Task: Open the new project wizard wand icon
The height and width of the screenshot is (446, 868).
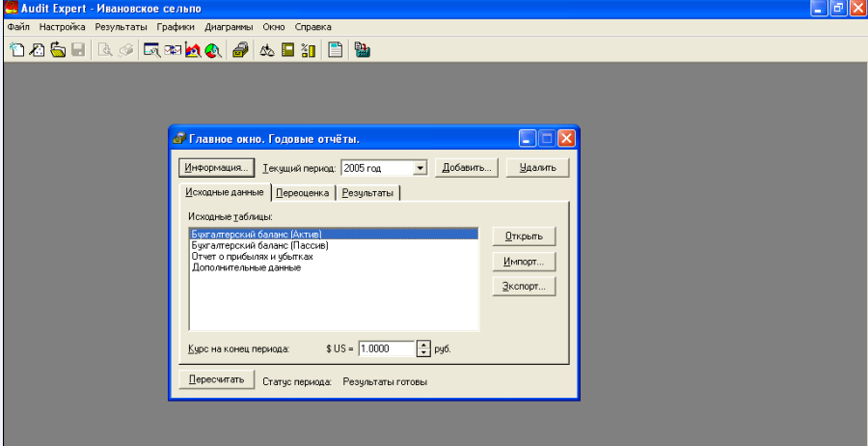Action: point(37,50)
